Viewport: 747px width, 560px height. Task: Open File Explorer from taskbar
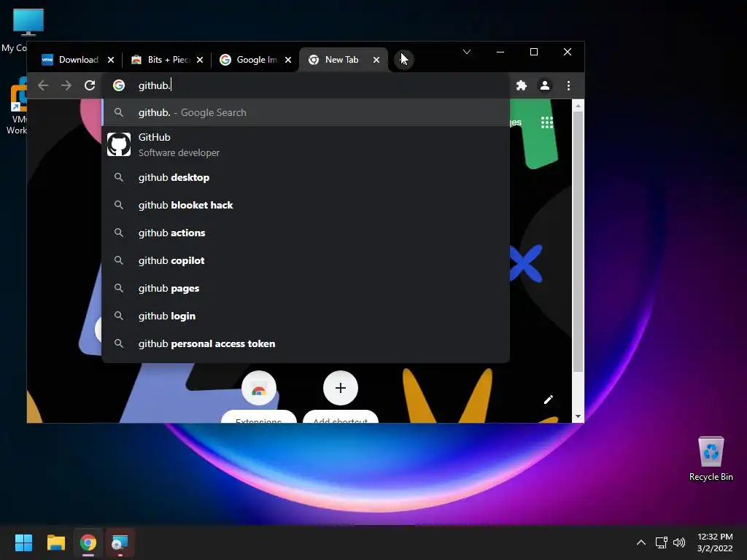pyautogui.click(x=55, y=542)
